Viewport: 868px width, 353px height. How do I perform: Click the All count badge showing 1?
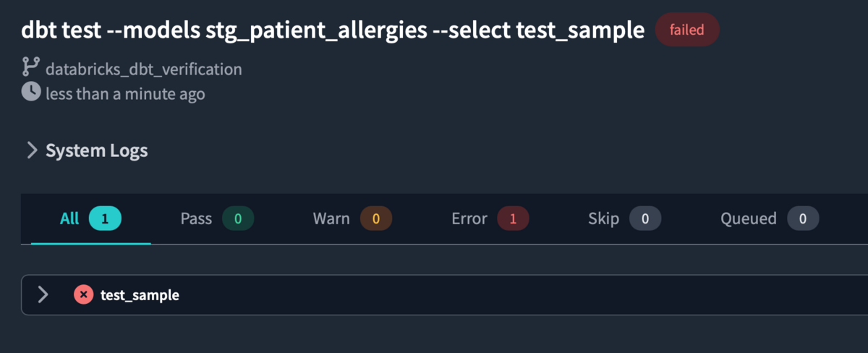click(x=105, y=218)
